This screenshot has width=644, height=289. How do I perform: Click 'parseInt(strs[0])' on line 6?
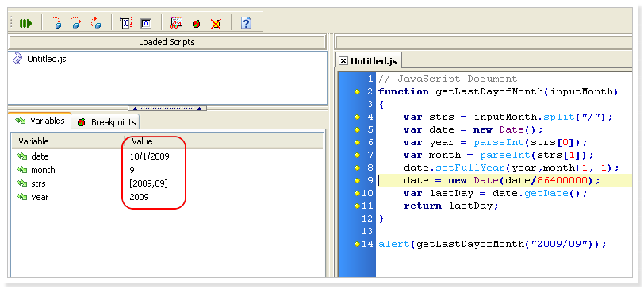527,143
